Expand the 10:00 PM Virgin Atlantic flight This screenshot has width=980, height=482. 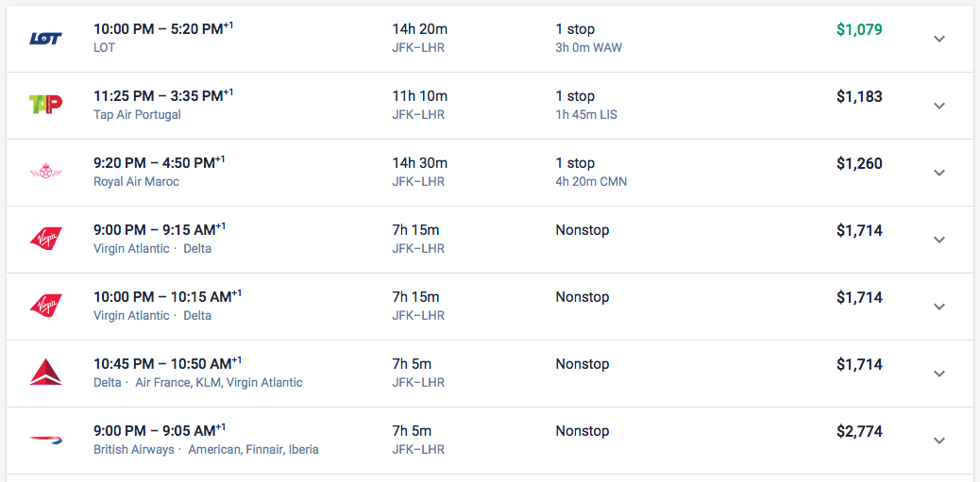pos(938,307)
